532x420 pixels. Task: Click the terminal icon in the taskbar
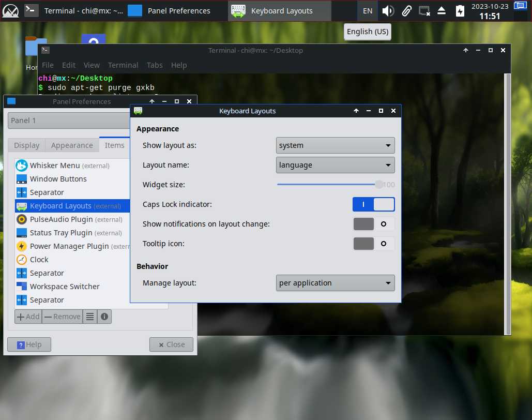pyautogui.click(x=31, y=10)
